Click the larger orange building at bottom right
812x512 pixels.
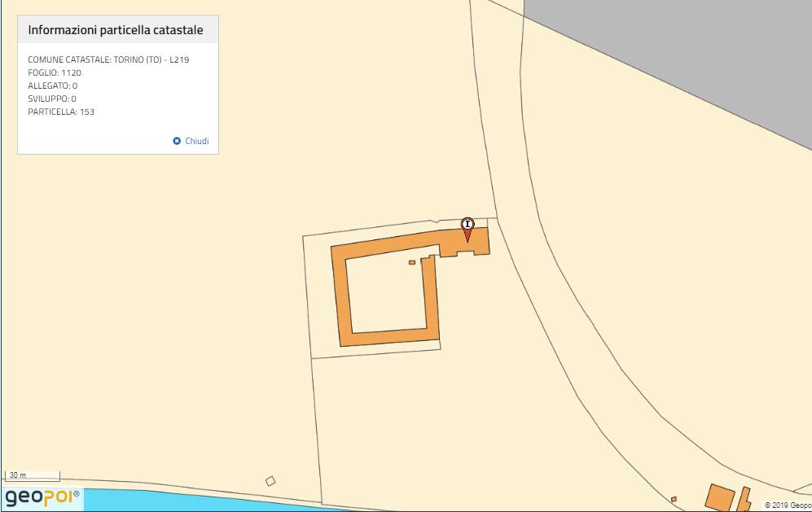(719, 497)
